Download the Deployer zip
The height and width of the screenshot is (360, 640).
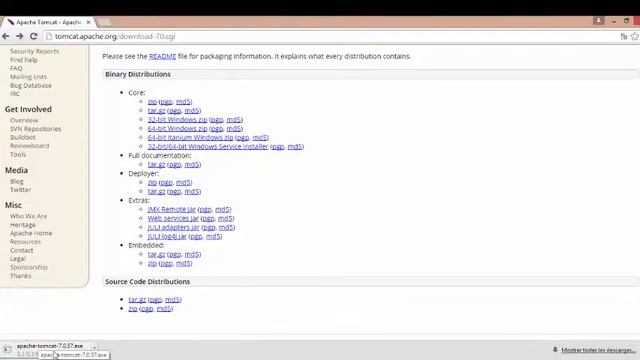point(152,182)
